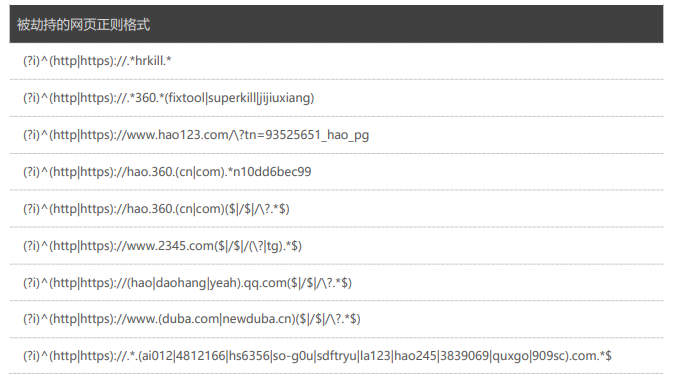The height and width of the screenshot is (381, 677).
Task: Select the hao.360.(cn|com)($|/$ regex row
Action: click(336, 209)
